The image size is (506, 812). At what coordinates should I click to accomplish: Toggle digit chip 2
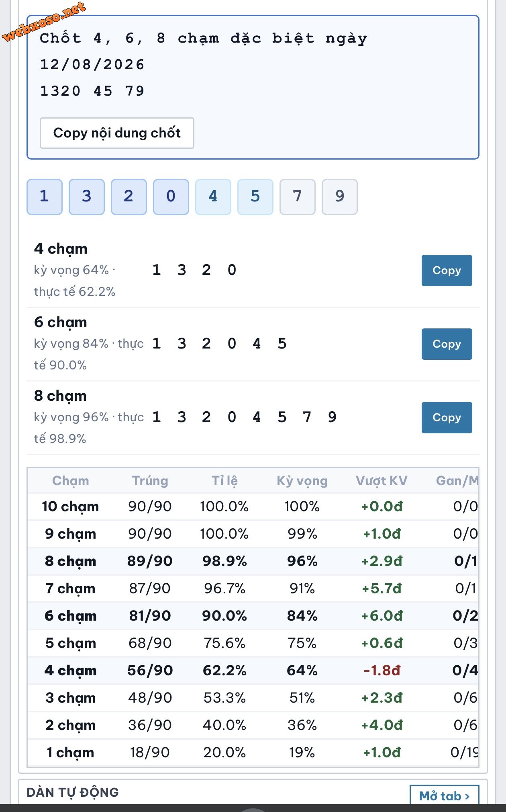129,197
